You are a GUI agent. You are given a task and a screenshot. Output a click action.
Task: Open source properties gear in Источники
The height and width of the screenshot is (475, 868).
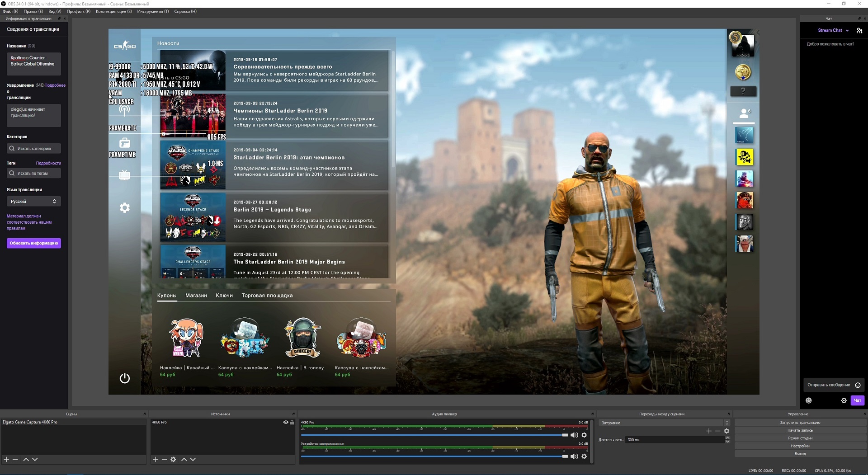[173, 459]
